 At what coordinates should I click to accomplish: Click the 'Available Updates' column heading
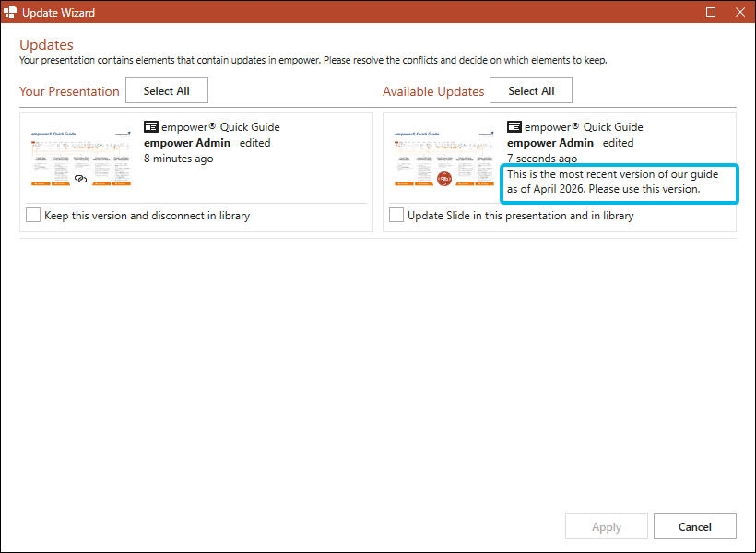pos(433,91)
